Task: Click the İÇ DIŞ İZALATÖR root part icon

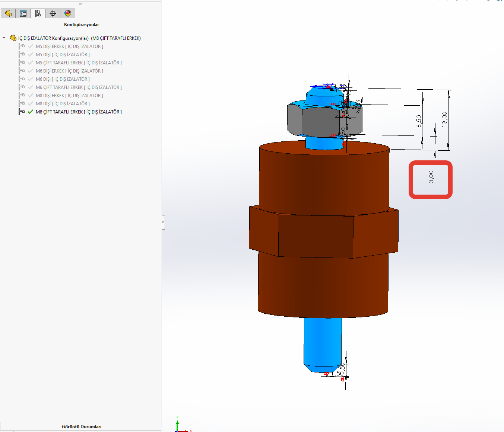Action: point(13,38)
